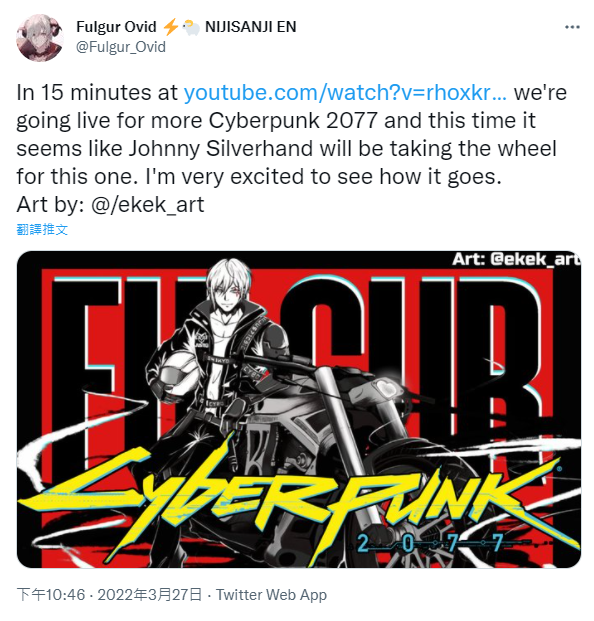Click the Twitter Web App source label
The height and width of the screenshot is (621, 594).
pos(271,594)
